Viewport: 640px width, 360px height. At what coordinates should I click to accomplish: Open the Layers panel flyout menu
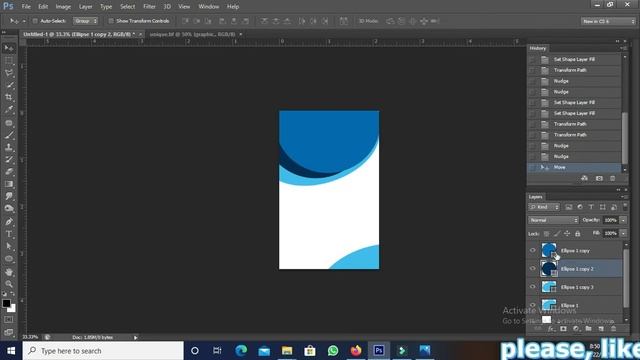point(624,197)
